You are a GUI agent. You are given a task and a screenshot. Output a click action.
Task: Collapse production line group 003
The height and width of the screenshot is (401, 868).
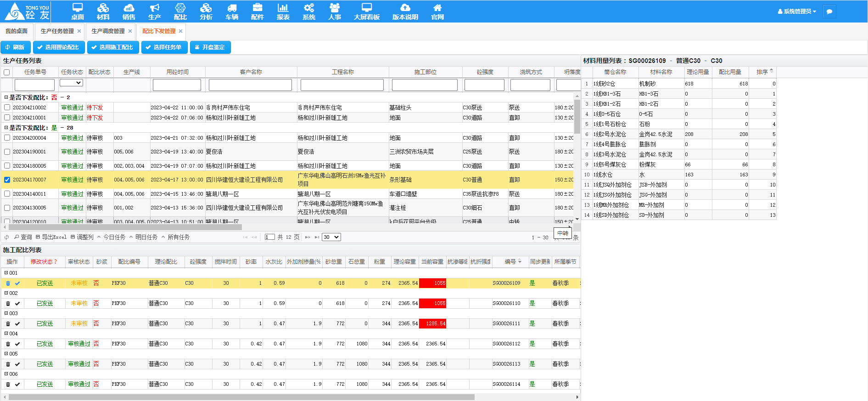tap(6, 313)
